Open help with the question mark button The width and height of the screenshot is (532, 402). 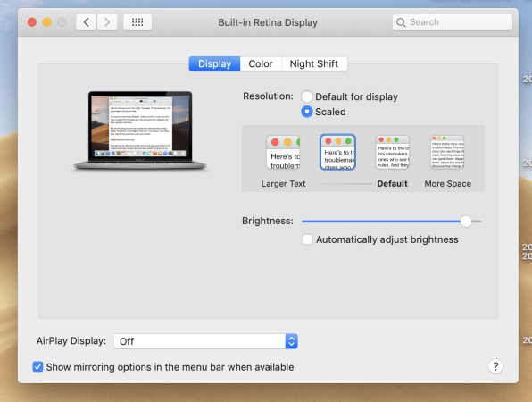495,366
